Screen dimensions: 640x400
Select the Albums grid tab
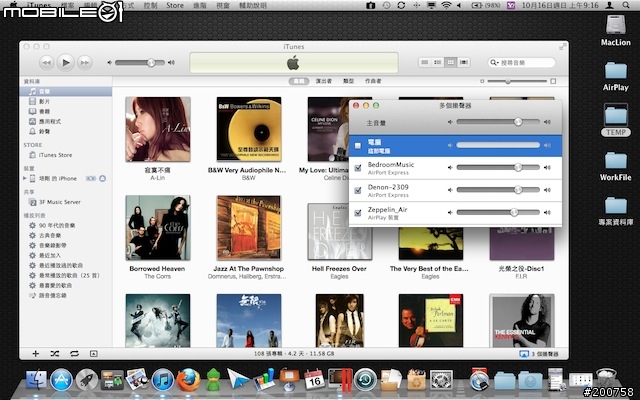(x=299, y=81)
